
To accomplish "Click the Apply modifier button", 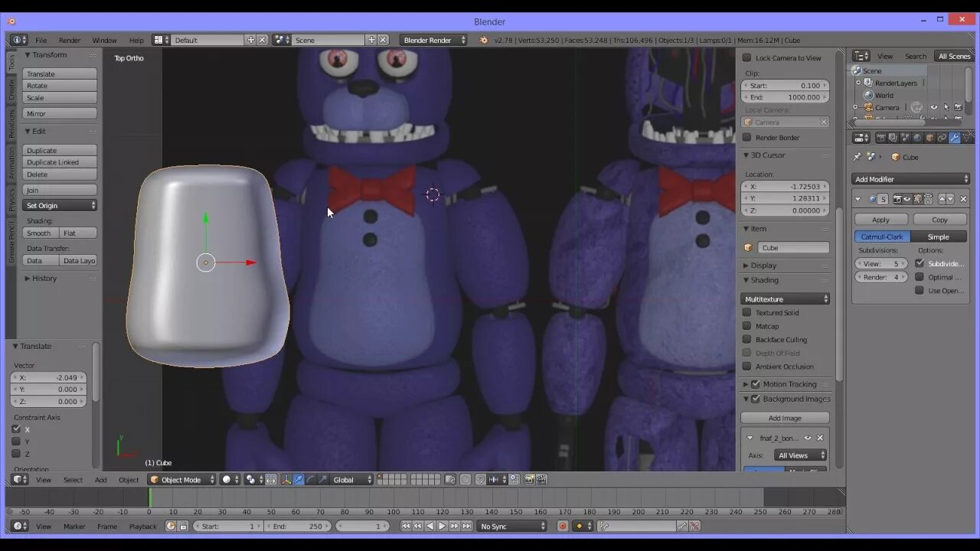I will coord(880,220).
